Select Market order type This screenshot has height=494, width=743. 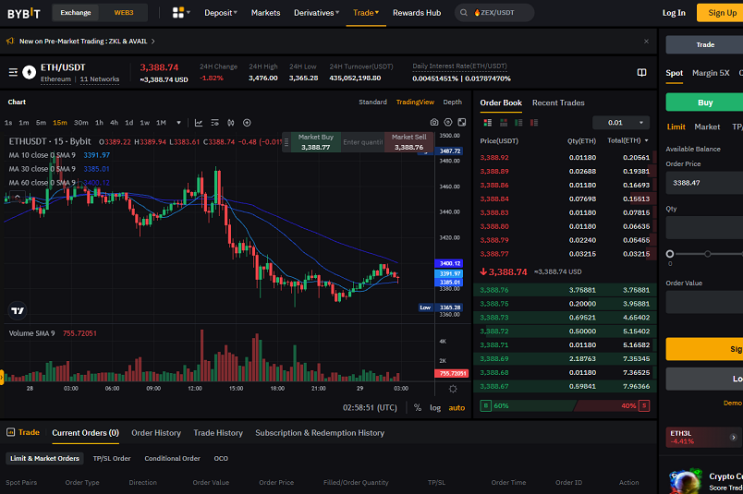(x=707, y=127)
